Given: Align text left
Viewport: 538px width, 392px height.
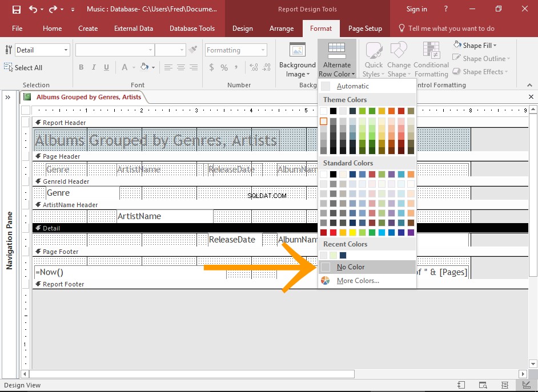Looking at the screenshot, I should (x=168, y=67).
